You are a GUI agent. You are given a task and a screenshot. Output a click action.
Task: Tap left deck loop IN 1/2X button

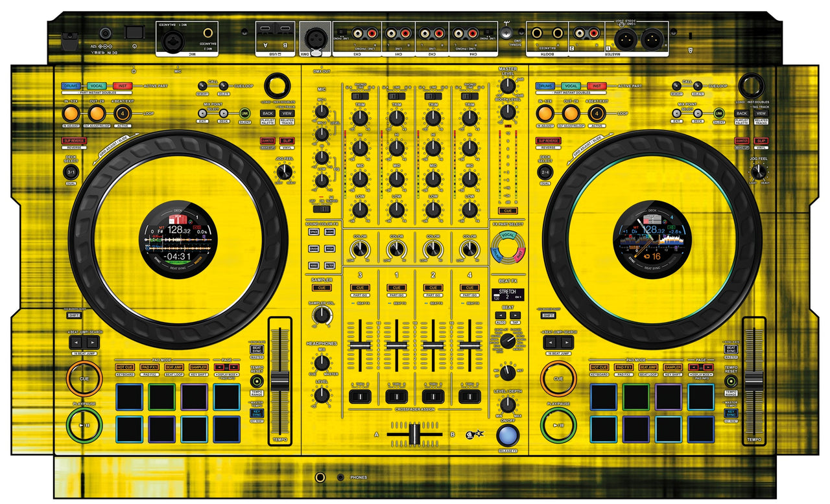[x=71, y=114]
